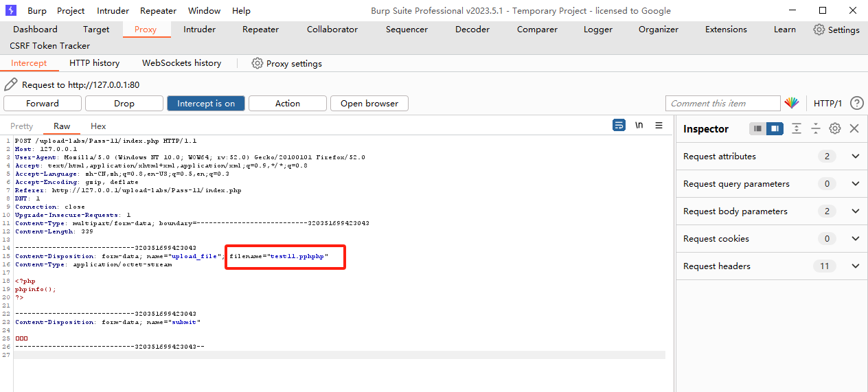Open the Window menu
The image size is (868, 392).
(x=204, y=10)
